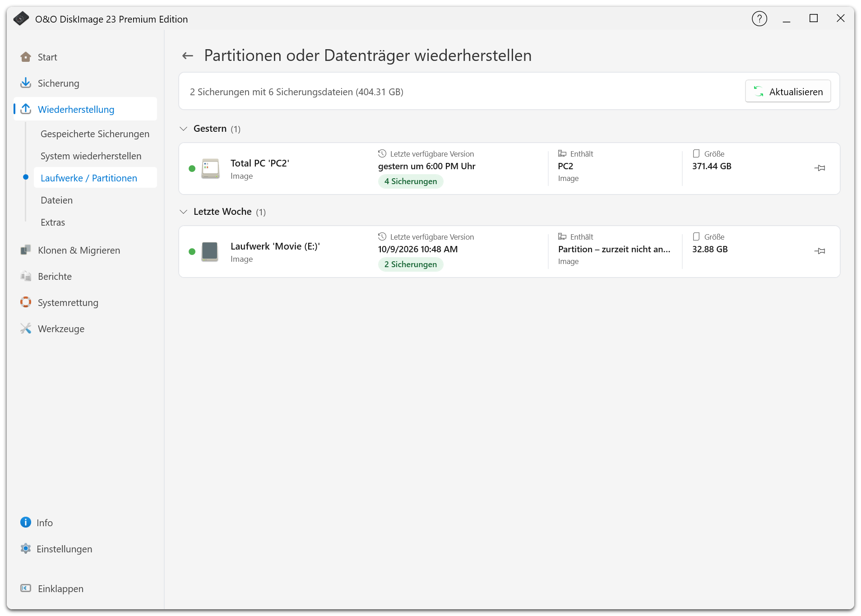Click the Einstellungen gear icon
The height and width of the screenshot is (616, 861).
[26, 549]
